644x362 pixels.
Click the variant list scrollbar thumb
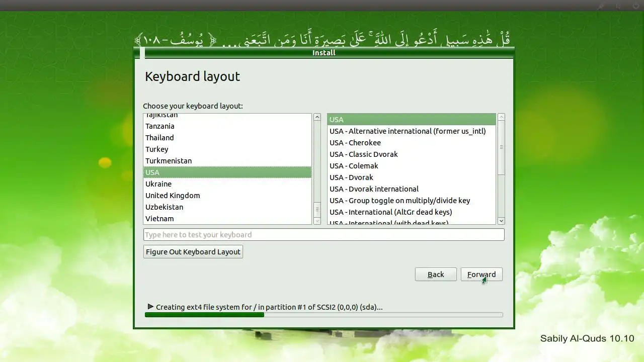[501, 148]
